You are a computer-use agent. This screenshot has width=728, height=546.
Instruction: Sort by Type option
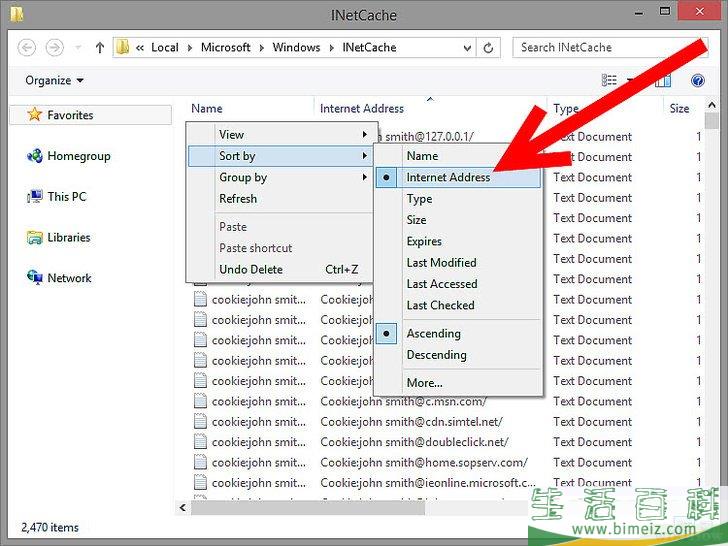(458, 199)
